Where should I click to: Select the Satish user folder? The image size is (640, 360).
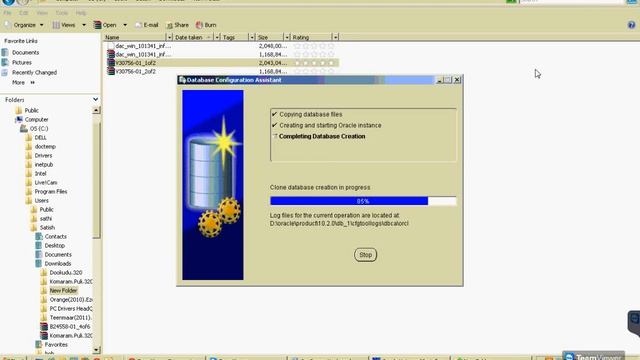[47, 227]
